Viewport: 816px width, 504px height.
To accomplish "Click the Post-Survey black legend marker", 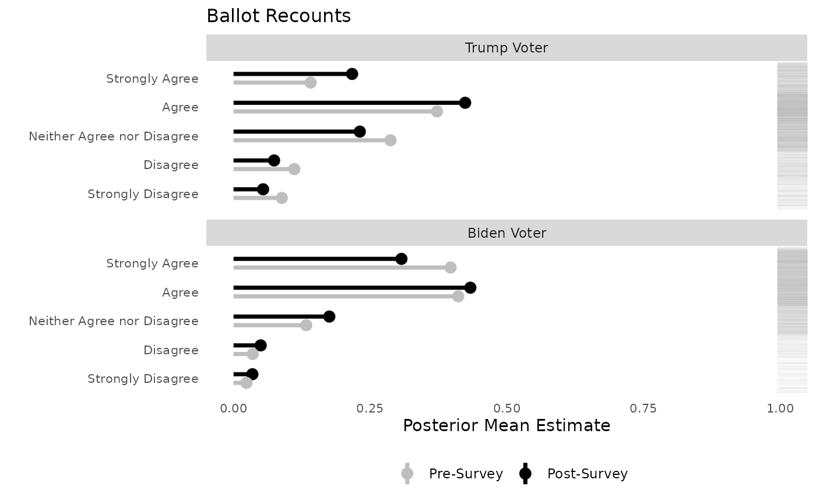I will pos(526,474).
